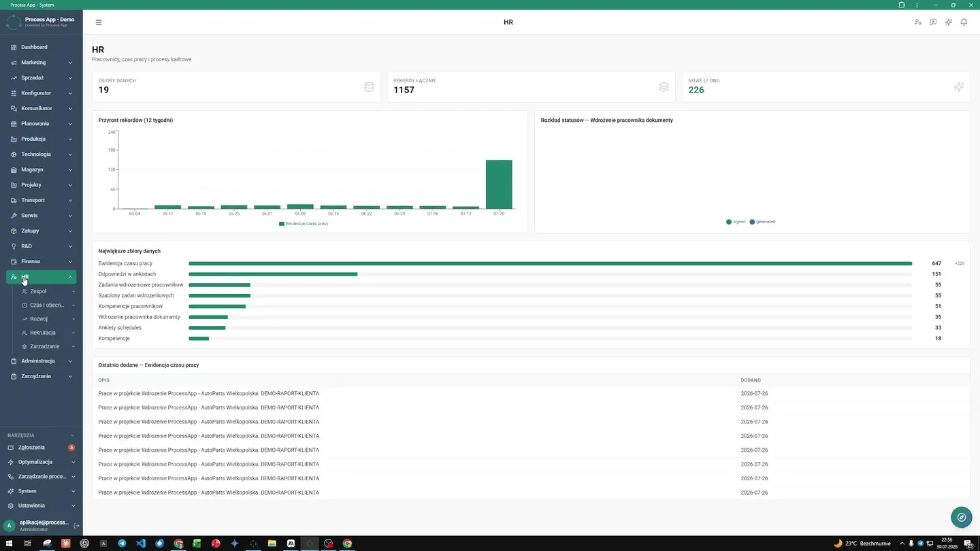Open the AI sparkle icon in header
The height and width of the screenshot is (551, 980).
coord(949,22)
